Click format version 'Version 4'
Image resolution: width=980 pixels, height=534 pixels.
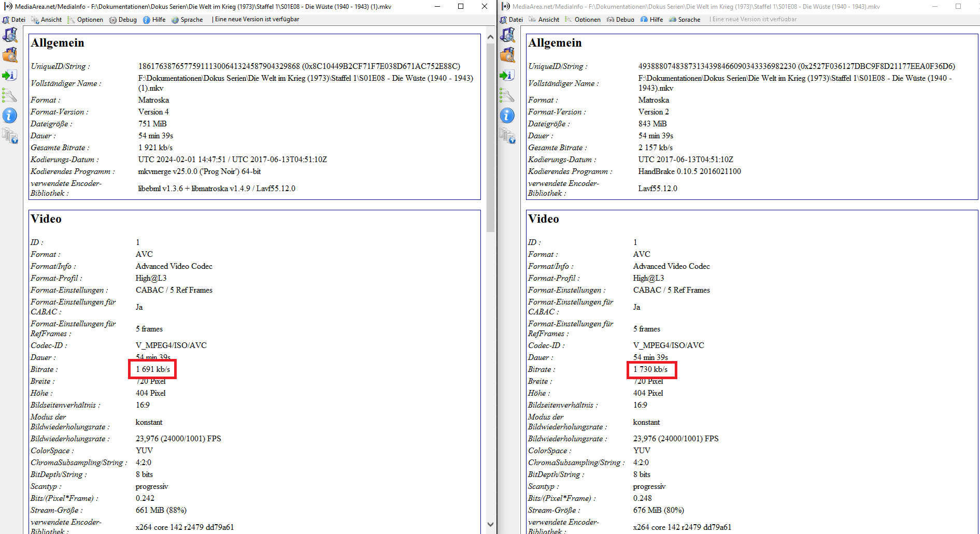coord(153,112)
